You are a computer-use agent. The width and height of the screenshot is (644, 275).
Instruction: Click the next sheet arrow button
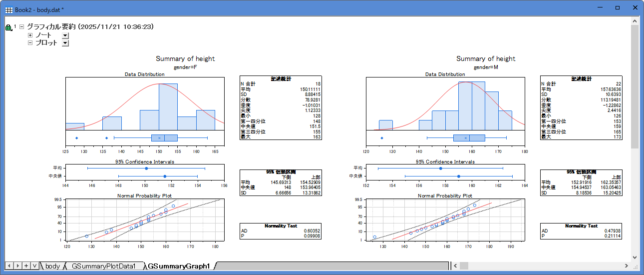click(x=18, y=265)
